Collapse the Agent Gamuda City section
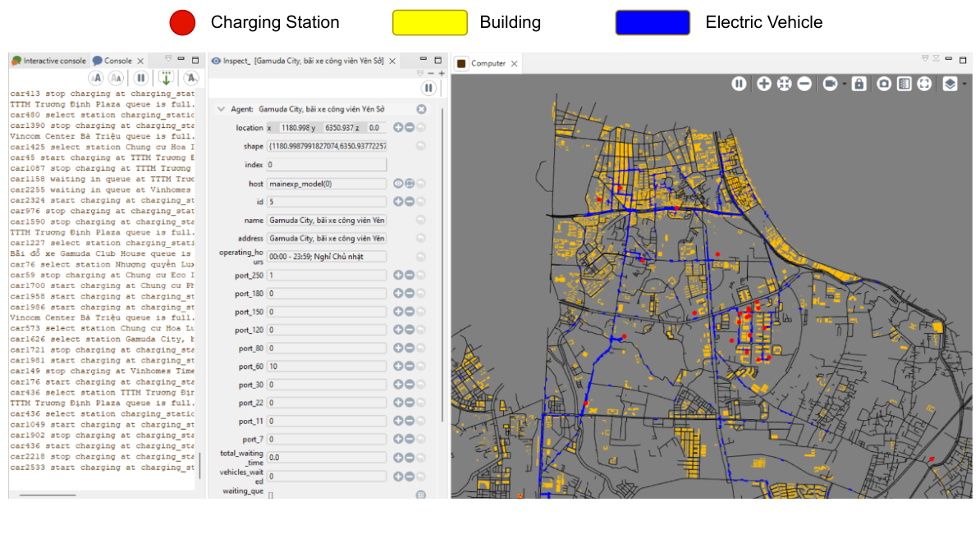980x543 pixels. click(x=221, y=109)
